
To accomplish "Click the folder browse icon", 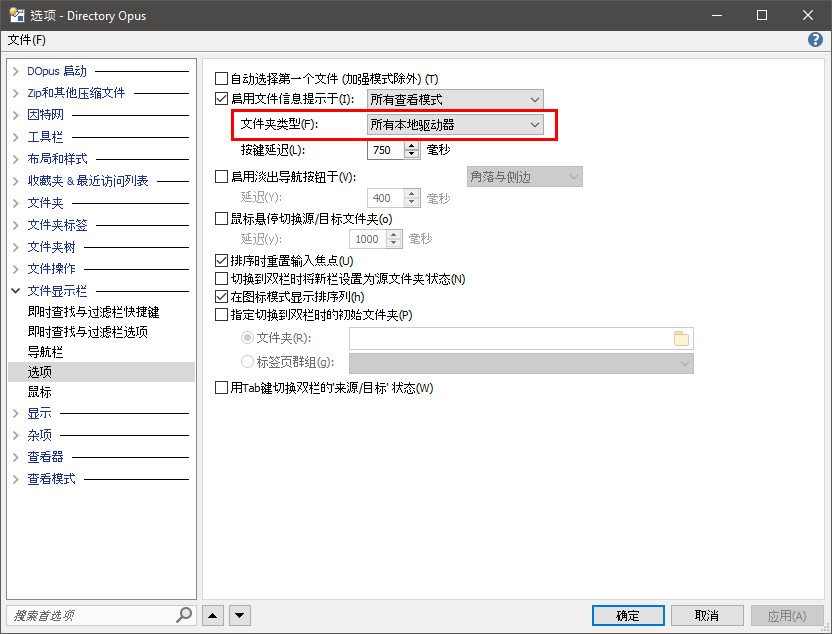I will pos(681,338).
